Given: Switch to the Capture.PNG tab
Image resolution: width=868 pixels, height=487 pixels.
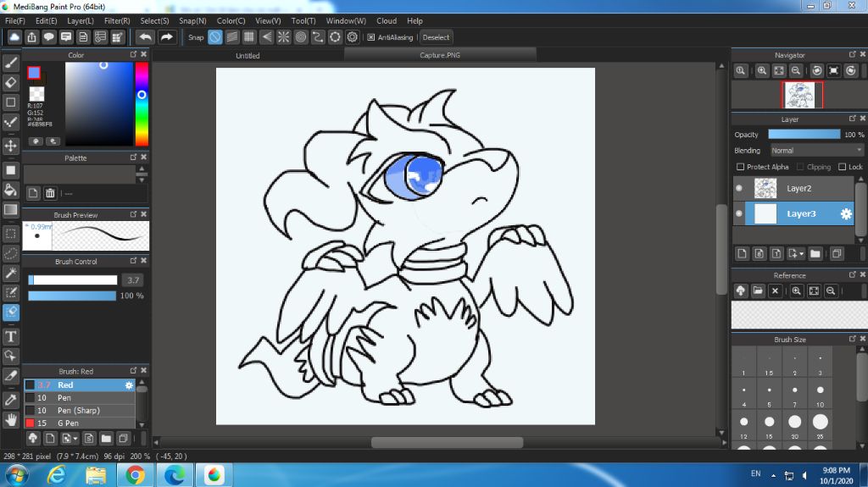Looking at the screenshot, I should [440, 55].
